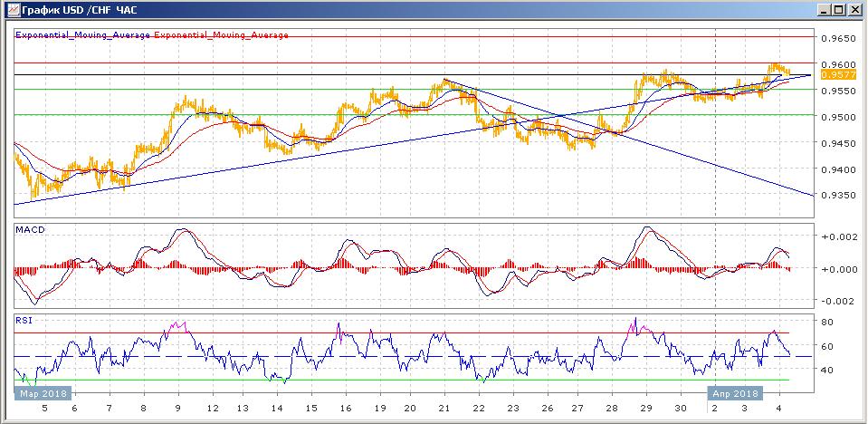The height and width of the screenshot is (424, 868).
Task: Click date label 20 on time axis
Action: tap(410, 409)
